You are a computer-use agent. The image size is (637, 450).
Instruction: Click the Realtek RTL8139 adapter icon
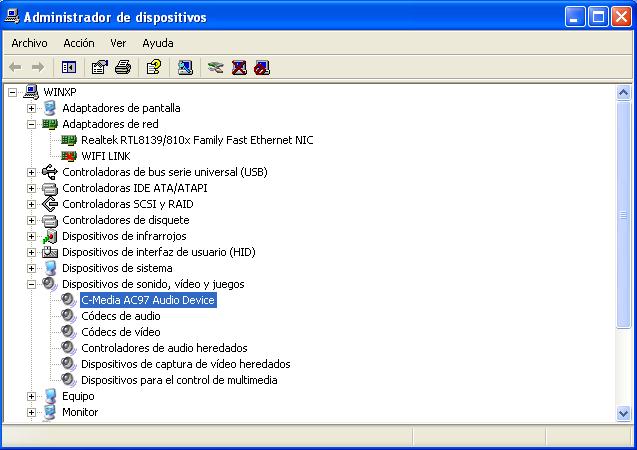[x=69, y=140]
